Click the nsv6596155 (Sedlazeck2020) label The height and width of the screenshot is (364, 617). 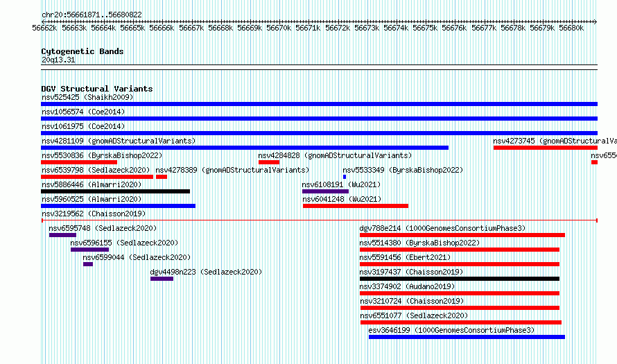tap(124, 243)
